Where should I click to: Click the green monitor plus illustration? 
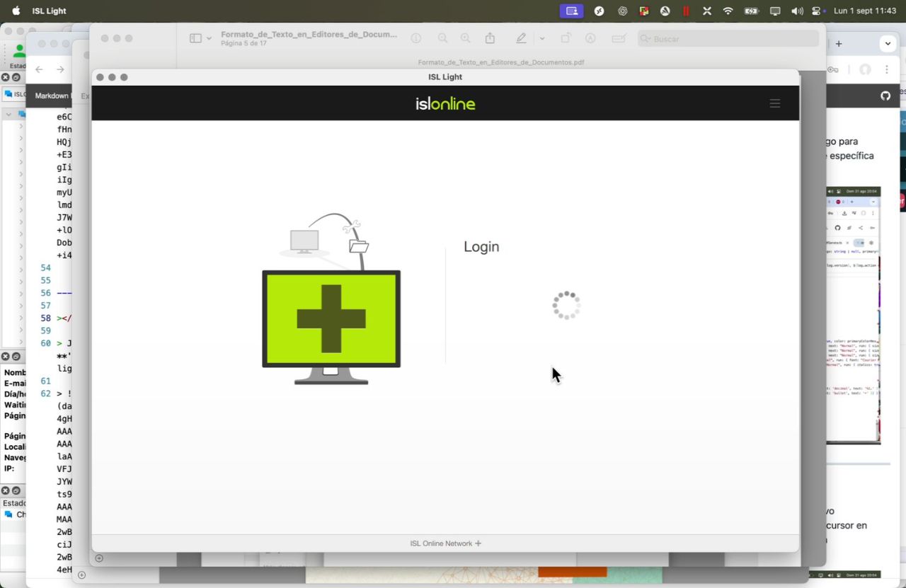pyautogui.click(x=331, y=318)
